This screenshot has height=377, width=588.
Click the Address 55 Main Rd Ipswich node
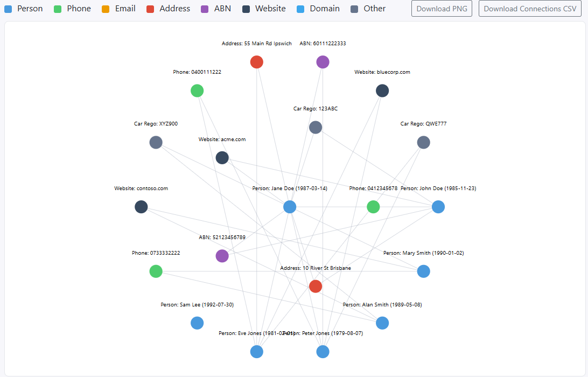coord(256,61)
